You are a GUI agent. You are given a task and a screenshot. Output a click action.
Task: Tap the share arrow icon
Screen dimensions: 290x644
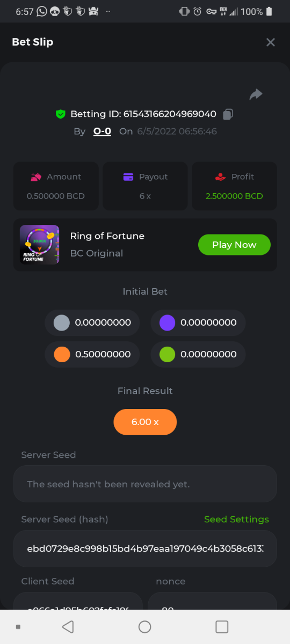point(256,94)
